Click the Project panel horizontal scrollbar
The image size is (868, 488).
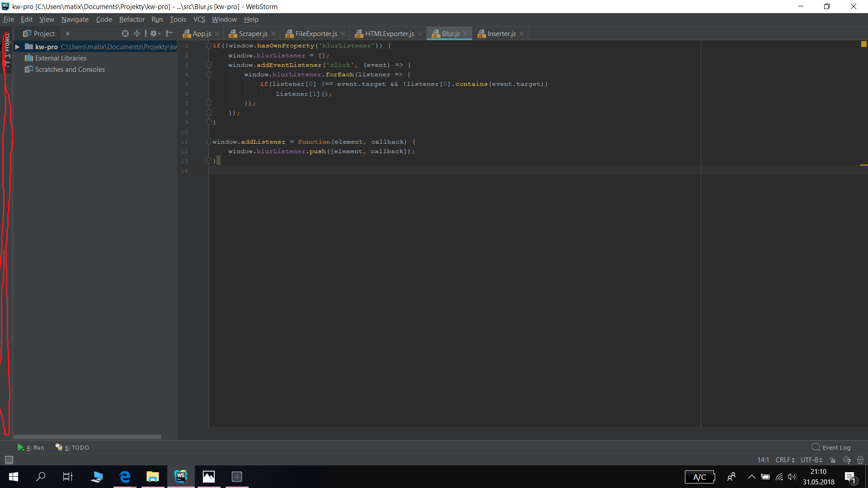(x=88, y=437)
